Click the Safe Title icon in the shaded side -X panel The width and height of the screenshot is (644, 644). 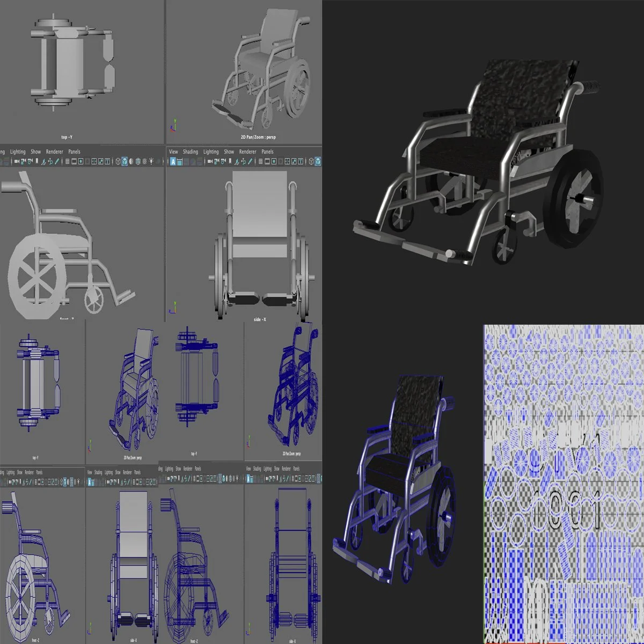point(301,162)
